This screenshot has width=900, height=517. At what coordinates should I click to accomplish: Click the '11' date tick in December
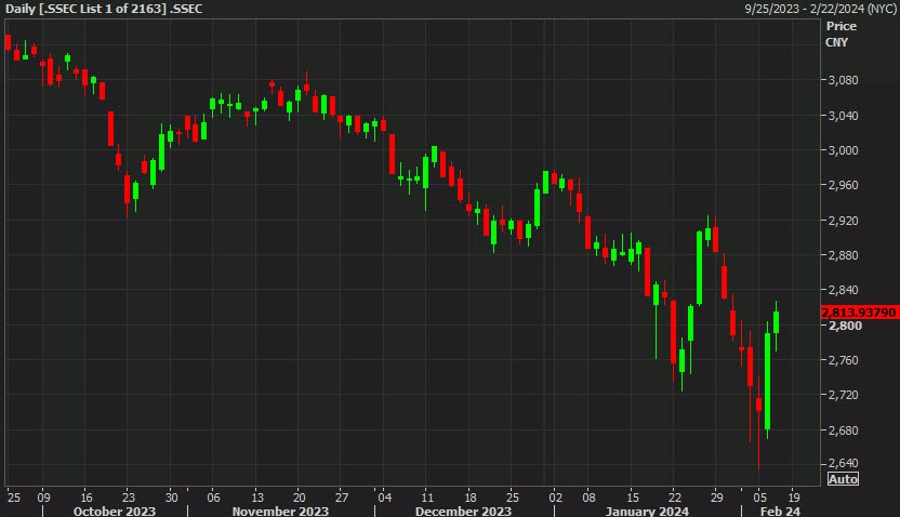428,497
